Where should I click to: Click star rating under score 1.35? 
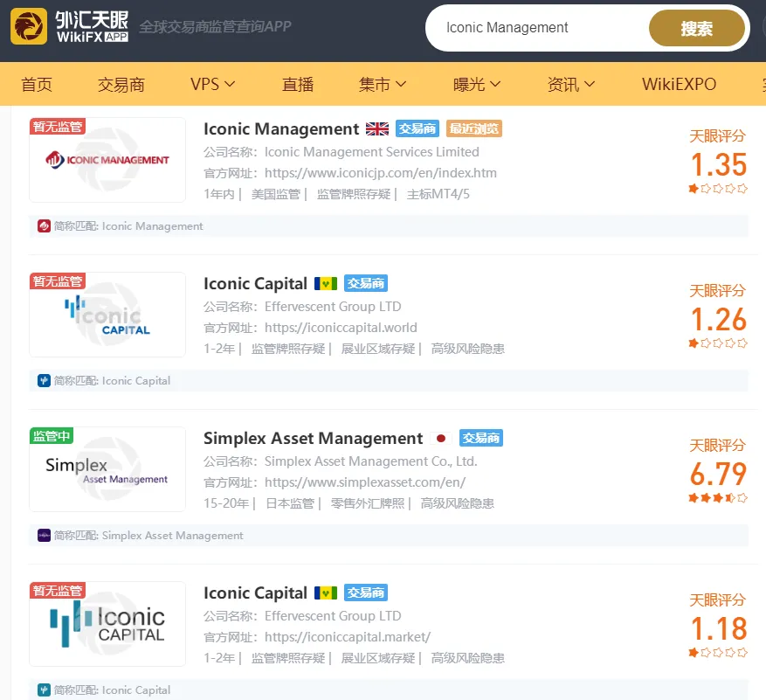718,189
